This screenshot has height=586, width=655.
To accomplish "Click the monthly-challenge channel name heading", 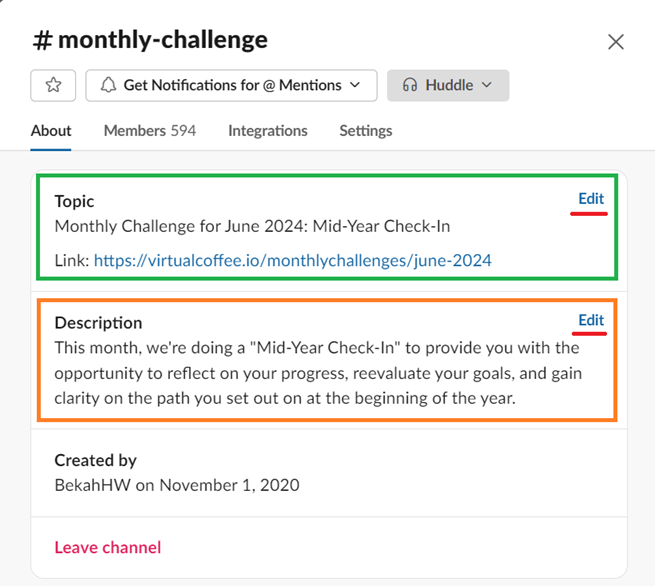I will [163, 41].
